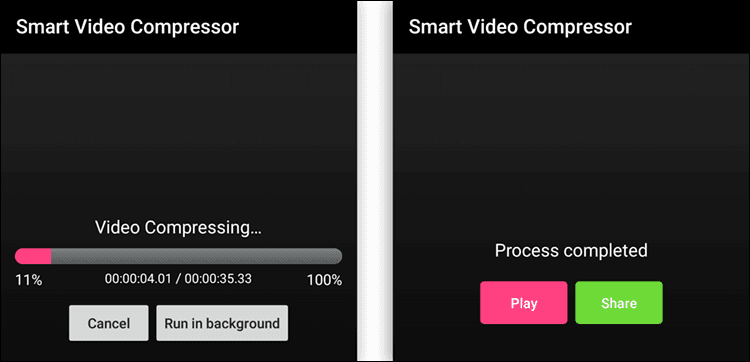Click the grey unfilled progress bar track
The width and height of the screenshot is (750, 362).
click(x=196, y=256)
